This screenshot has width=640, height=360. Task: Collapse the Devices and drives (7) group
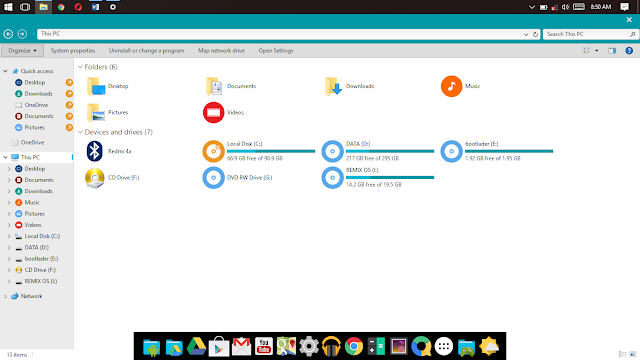point(80,132)
